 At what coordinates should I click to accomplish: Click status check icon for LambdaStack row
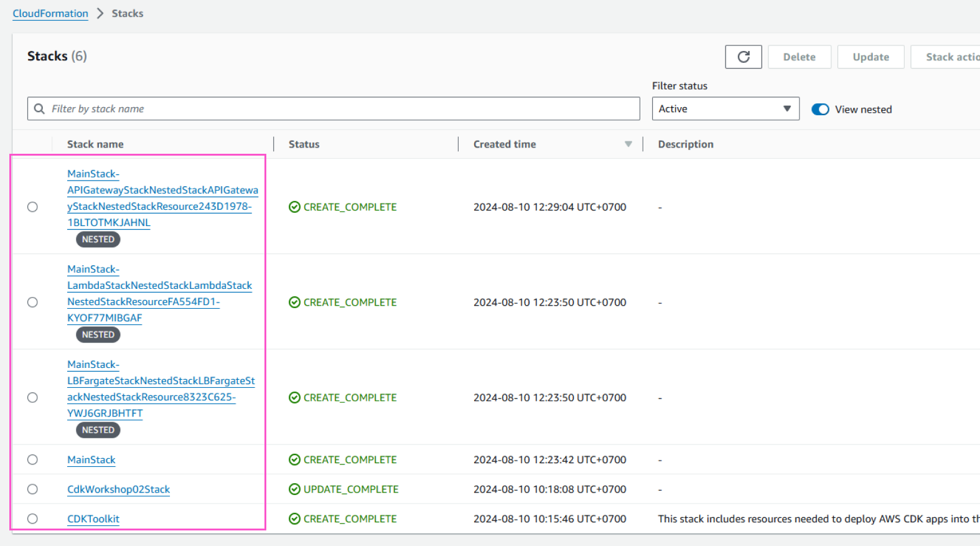point(294,302)
